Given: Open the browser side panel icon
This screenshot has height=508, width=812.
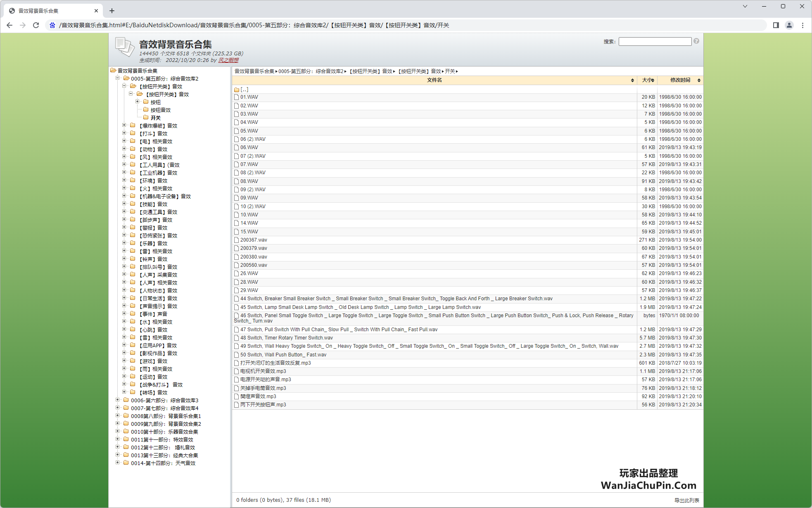Looking at the screenshot, I should (776, 25).
